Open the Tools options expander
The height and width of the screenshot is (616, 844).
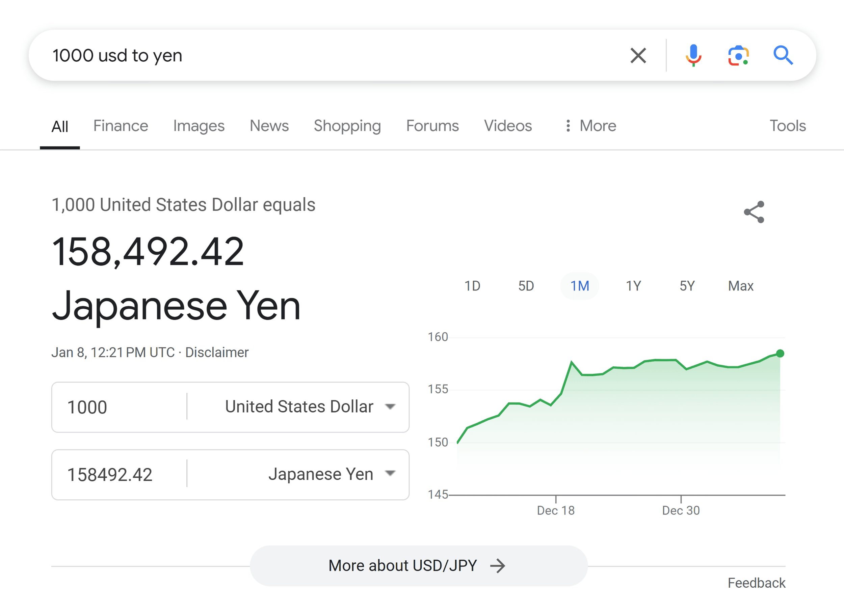pos(788,125)
